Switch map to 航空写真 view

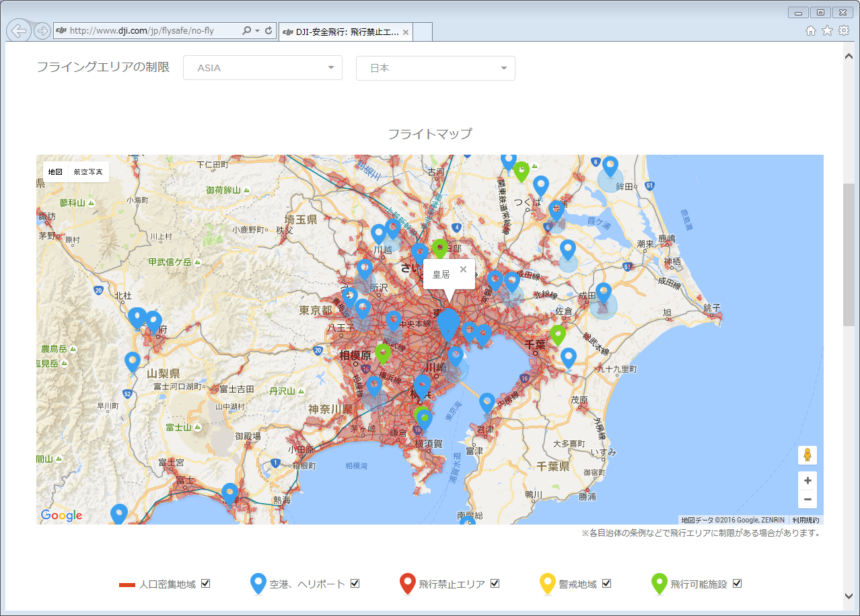pos(88,172)
